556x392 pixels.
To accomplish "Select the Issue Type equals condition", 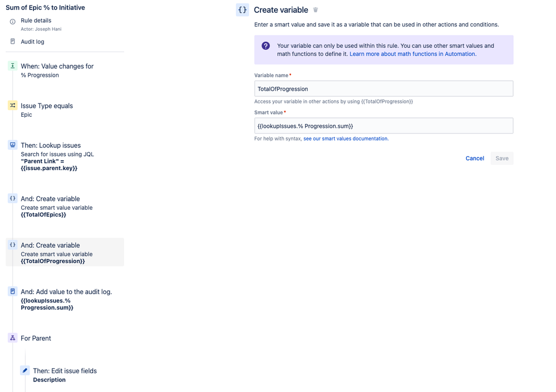I will 65,110.
